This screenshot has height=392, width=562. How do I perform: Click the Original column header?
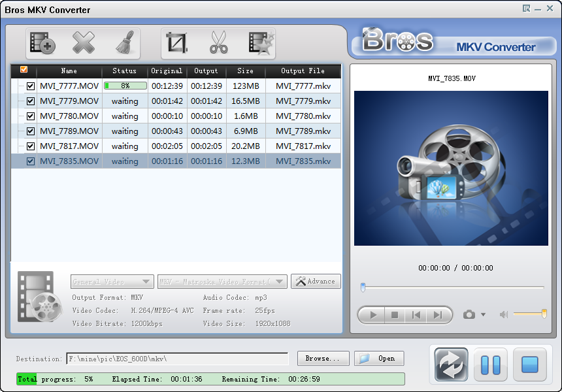167,71
